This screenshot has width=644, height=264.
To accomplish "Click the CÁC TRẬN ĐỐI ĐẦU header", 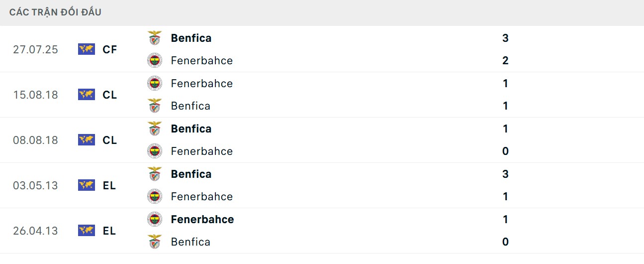I will 55,12.
